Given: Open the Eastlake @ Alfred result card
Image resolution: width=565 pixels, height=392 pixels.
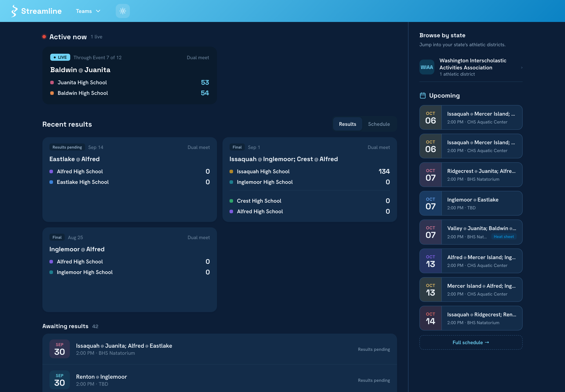Looking at the screenshot, I should [x=129, y=180].
